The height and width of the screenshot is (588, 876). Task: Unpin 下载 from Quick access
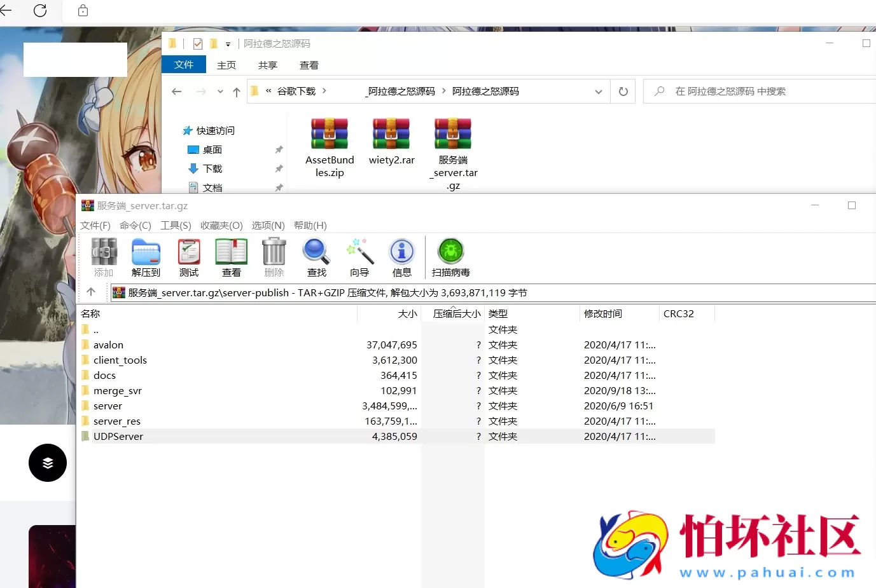(x=279, y=168)
